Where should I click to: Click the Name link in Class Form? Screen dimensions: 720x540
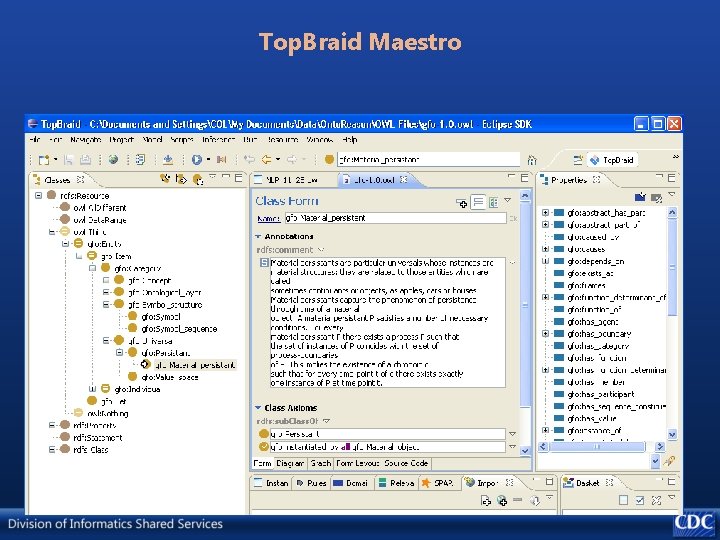[x=269, y=219]
